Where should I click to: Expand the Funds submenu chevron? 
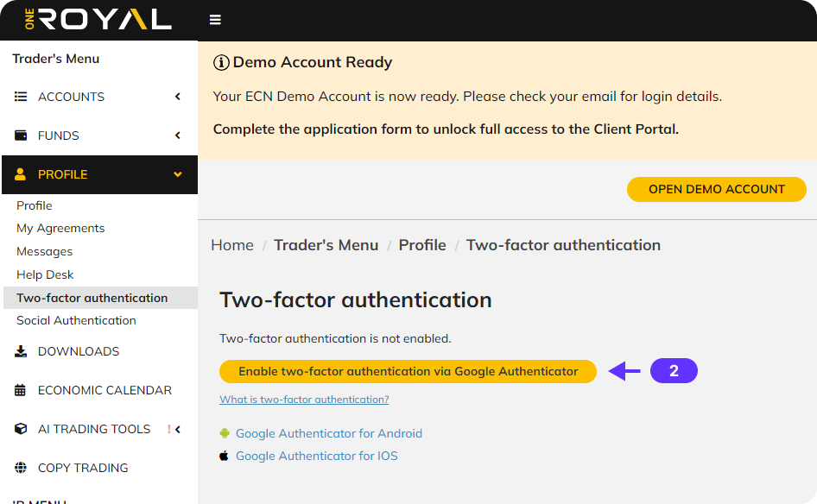178,135
